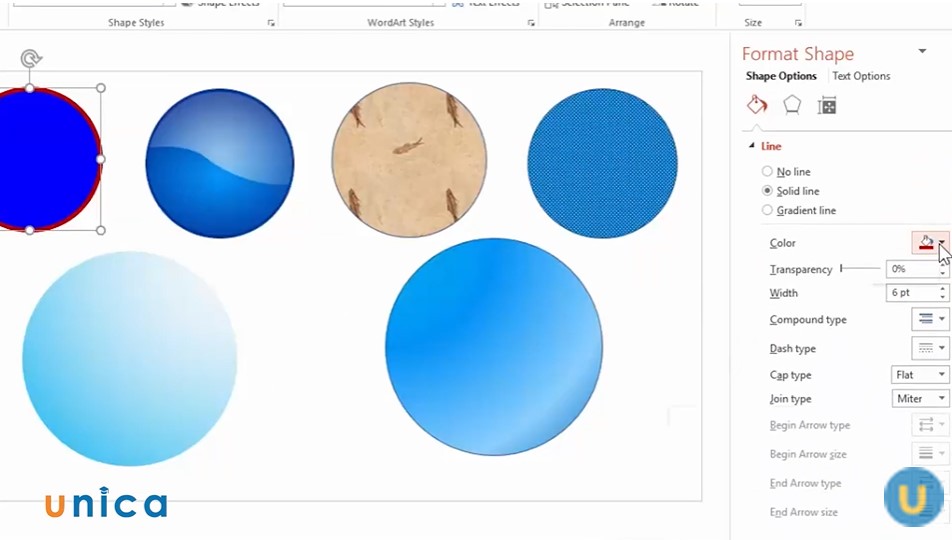Switch to the Text Options tab
Image resolution: width=952 pixels, height=540 pixels.
click(860, 76)
